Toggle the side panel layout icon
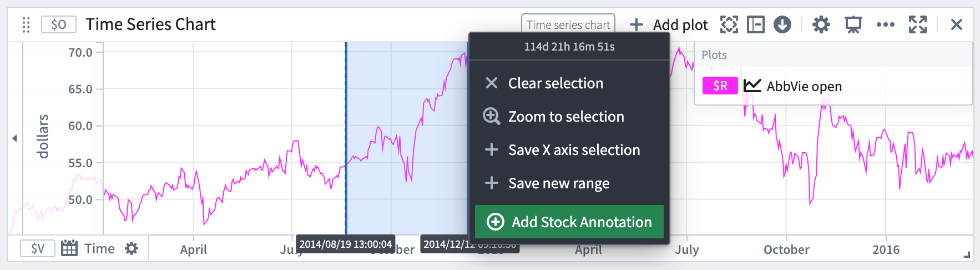The width and height of the screenshot is (980, 270). 755,24
